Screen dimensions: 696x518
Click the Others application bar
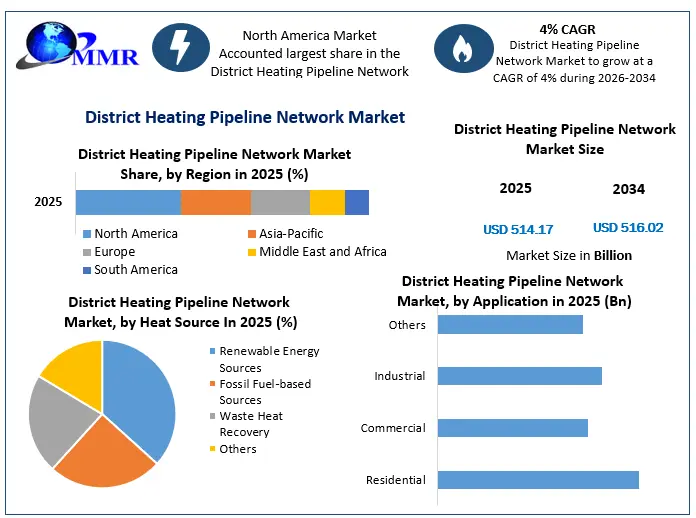(x=510, y=324)
